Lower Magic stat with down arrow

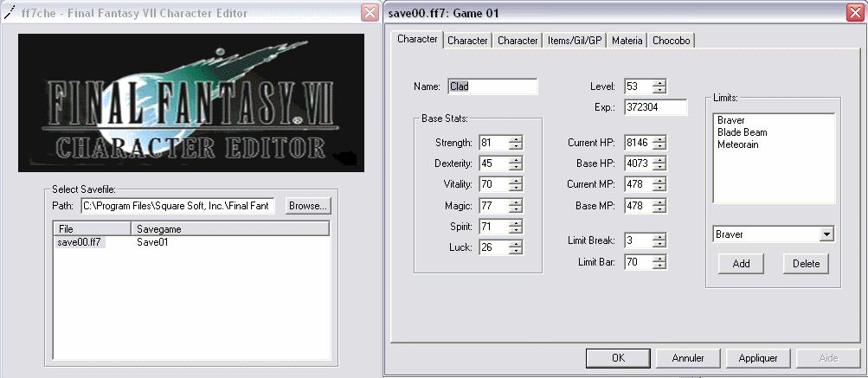pos(516,209)
